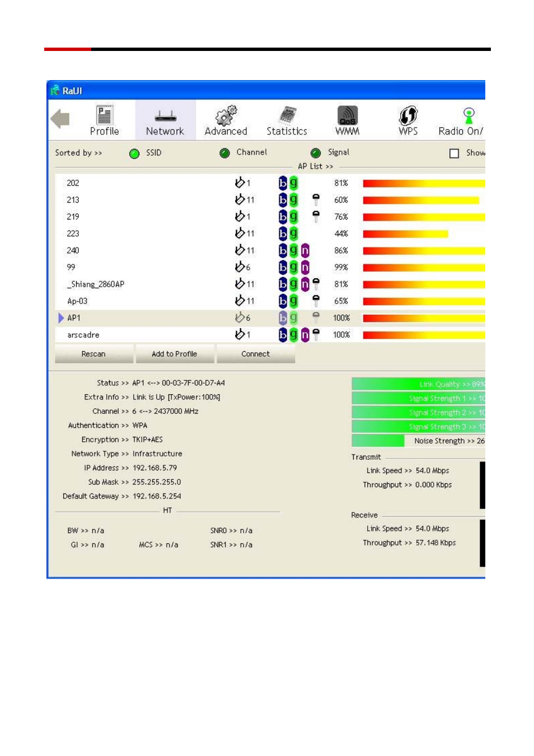Click the connected arrow marker beside AP1

coord(61,318)
